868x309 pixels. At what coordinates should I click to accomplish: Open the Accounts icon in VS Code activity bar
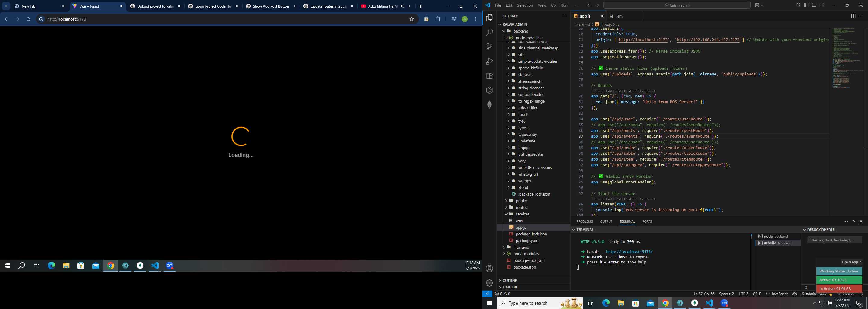tap(489, 269)
